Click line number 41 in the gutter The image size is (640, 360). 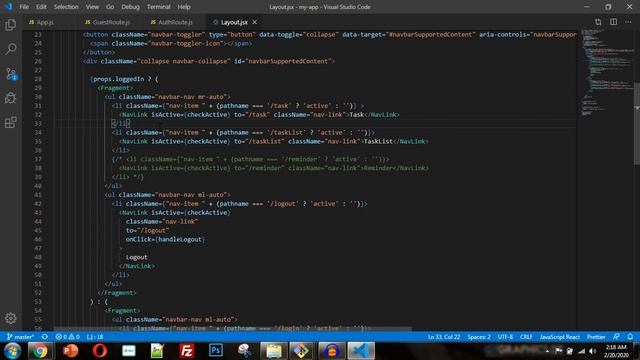(x=38, y=195)
